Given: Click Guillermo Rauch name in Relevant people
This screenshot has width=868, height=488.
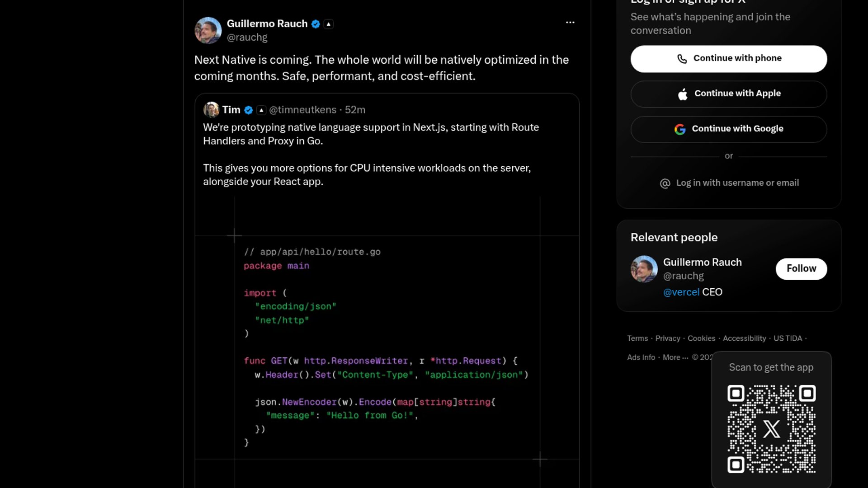Looking at the screenshot, I should 702,263.
